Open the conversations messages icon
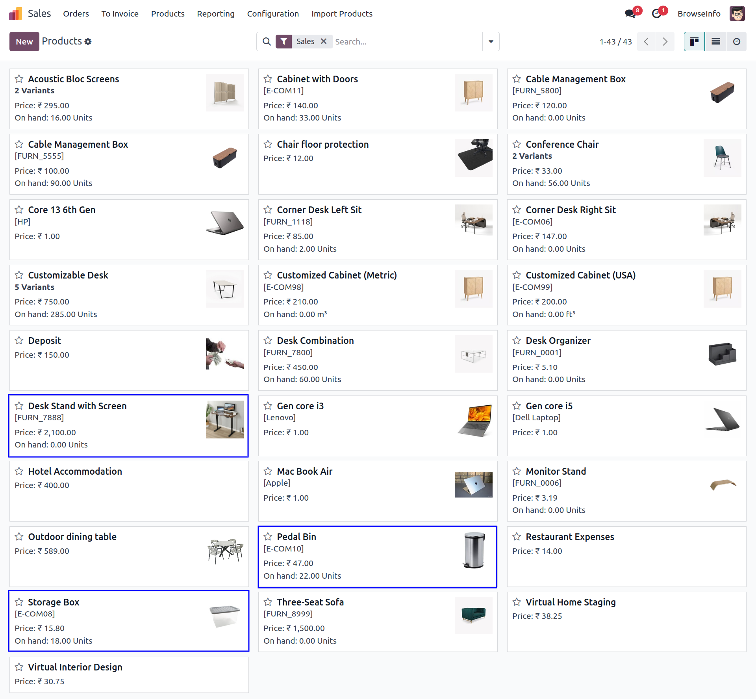This screenshot has width=756, height=700. [630, 14]
